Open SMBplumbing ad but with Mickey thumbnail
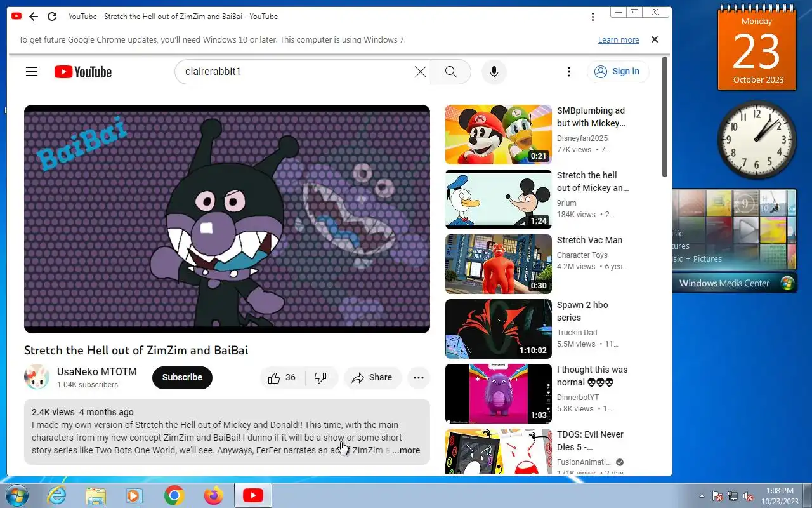812x508 pixels. click(x=499, y=135)
